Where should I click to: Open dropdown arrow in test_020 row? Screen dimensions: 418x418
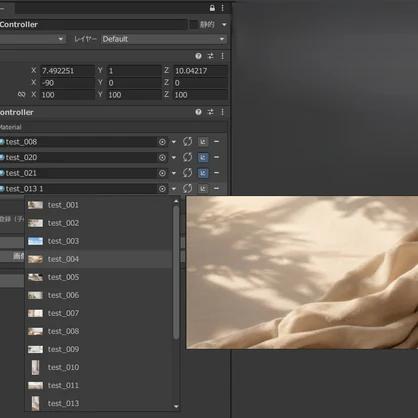(174, 158)
